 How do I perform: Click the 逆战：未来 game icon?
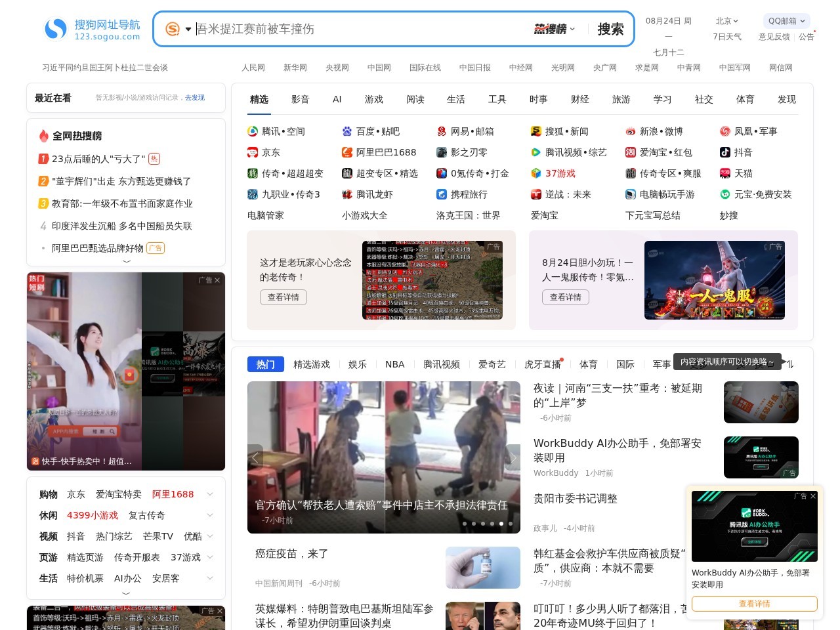tap(536, 194)
